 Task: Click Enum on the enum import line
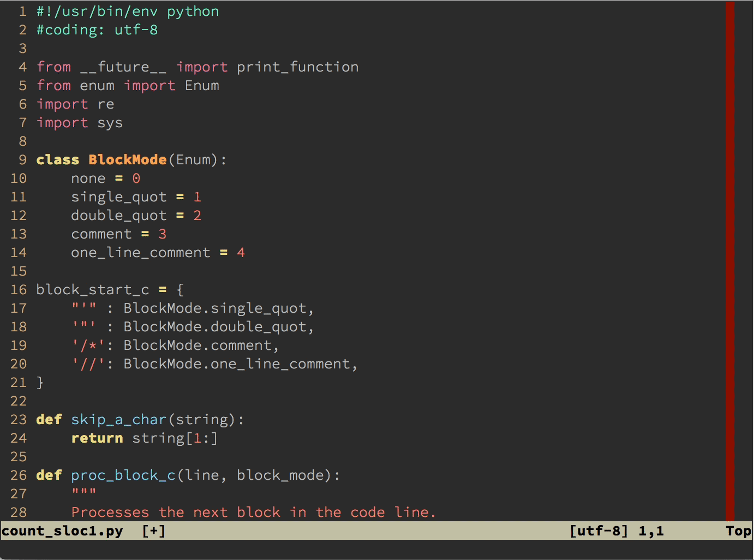pyautogui.click(x=202, y=85)
